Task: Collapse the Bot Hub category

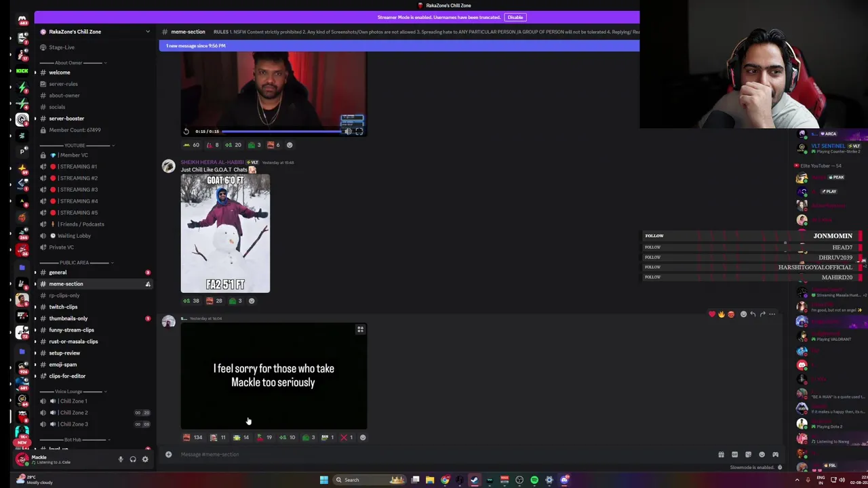Action: (x=73, y=440)
